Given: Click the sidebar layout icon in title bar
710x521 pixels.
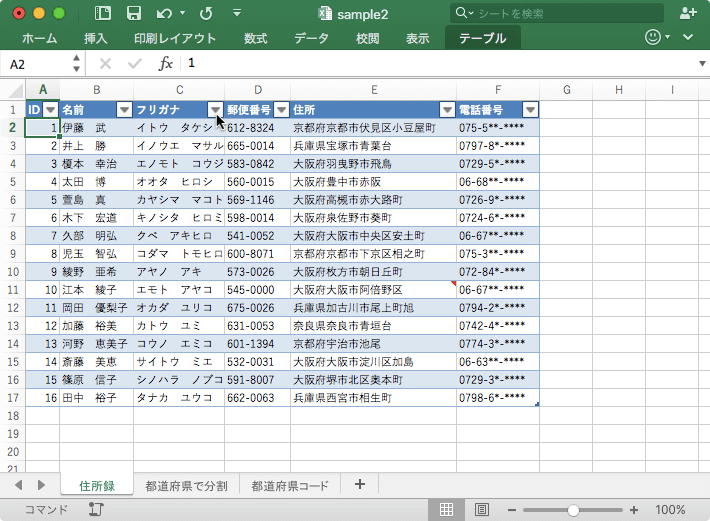Looking at the screenshot, I should pos(103,13).
